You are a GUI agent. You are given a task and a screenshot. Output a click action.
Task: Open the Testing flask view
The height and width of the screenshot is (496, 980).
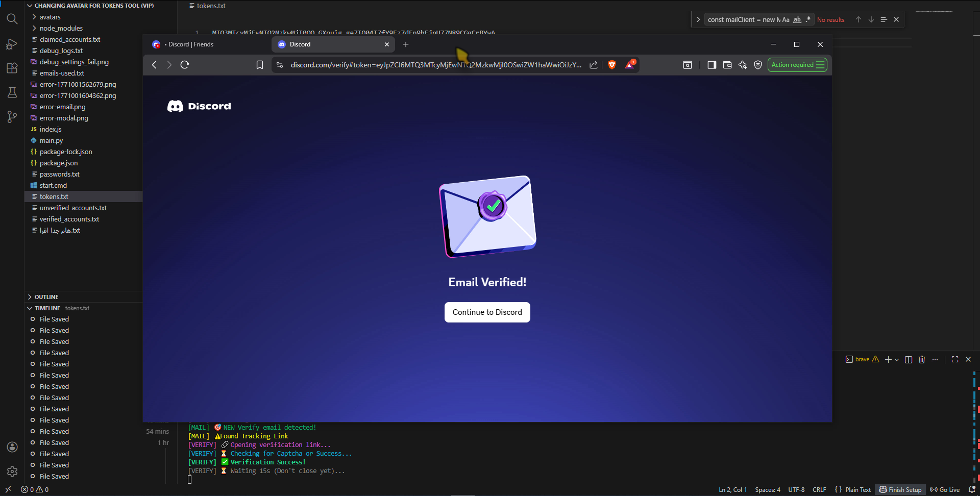tap(12, 92)
